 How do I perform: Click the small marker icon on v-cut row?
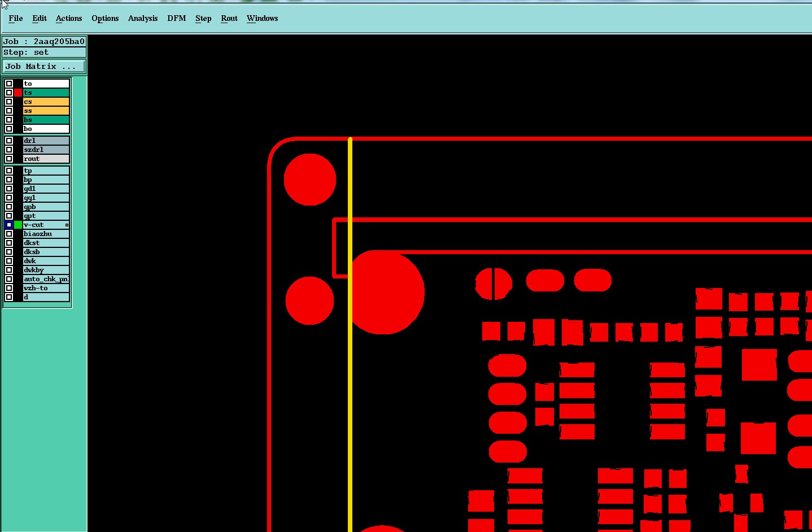pos(67,225)
